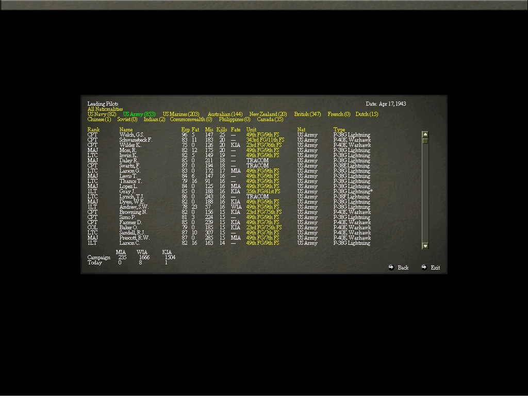The image size is (528, 420).
Task: Open Welch's 49th FG/9th FS unit
Action: [x=262, y=135]
